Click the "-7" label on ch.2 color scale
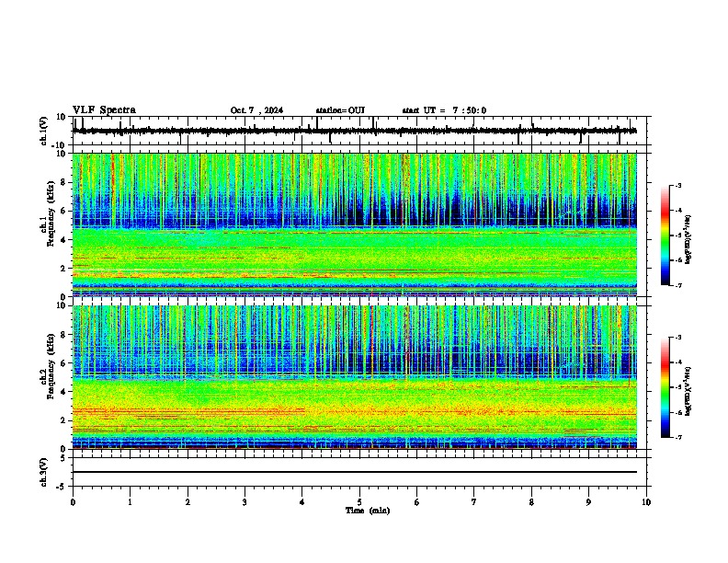Viewport: 728px width, 563px height. (x=677, y=438)
